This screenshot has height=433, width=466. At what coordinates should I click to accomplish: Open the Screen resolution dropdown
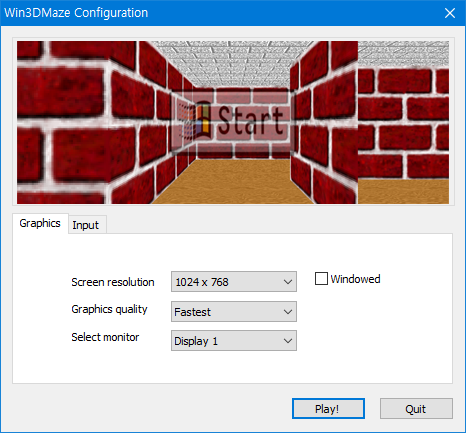click(x=234, y=282)
